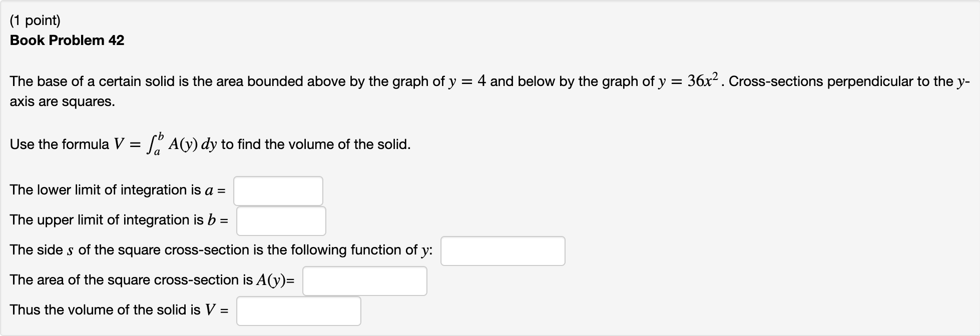Click the answer box after 'V ='
Viewport: 980px width, 336px height.
click(298, 310)
